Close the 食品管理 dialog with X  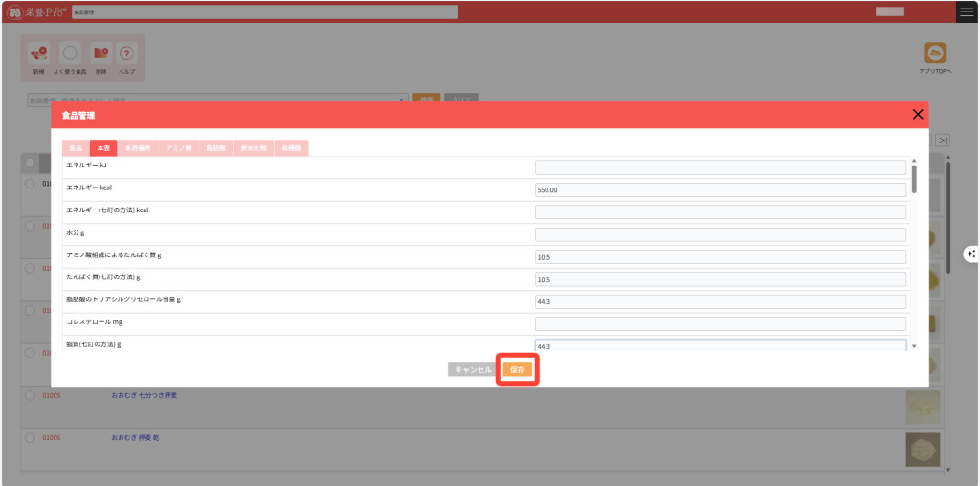point(918,115)
